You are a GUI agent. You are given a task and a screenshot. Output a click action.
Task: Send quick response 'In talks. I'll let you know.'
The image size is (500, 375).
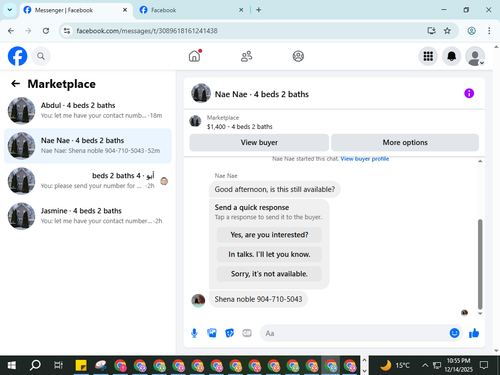point(269,254)
